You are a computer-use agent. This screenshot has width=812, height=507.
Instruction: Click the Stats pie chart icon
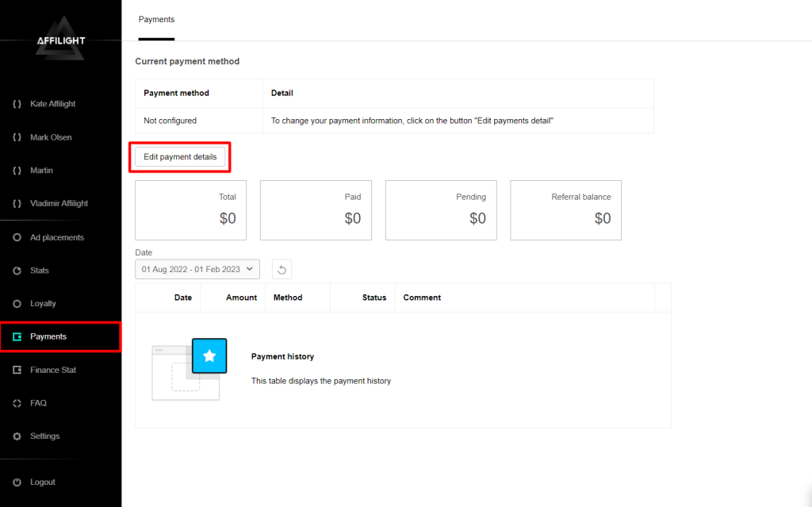[x=17, y=271]
